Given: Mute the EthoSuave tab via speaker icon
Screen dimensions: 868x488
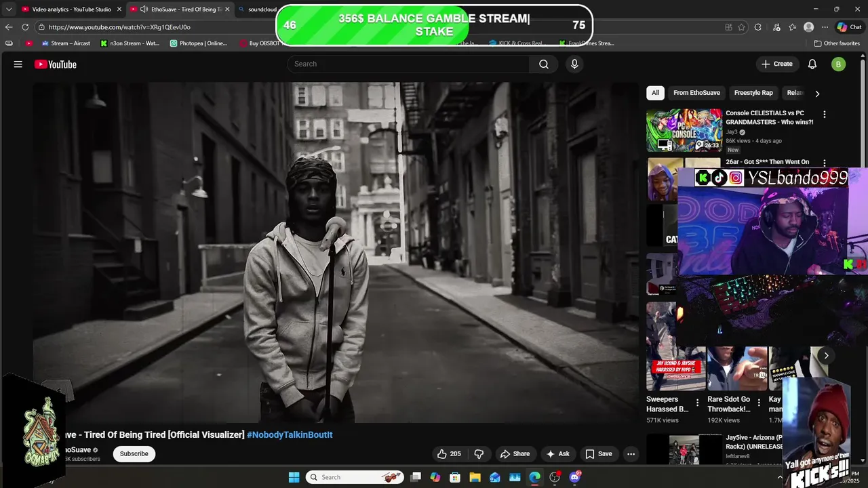Looking at the screenshot, I should [144, 9].
